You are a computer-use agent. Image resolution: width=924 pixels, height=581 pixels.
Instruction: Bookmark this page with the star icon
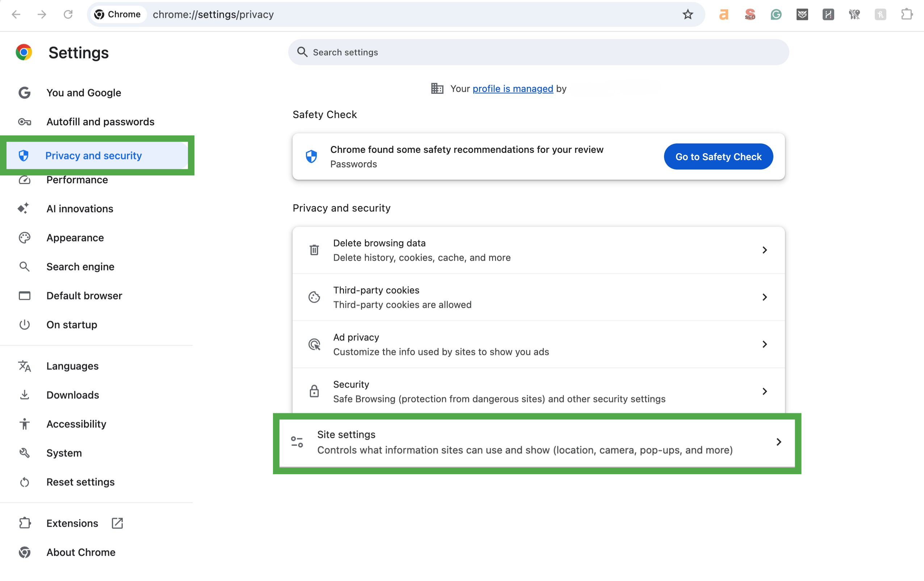[x=688, y=14]
